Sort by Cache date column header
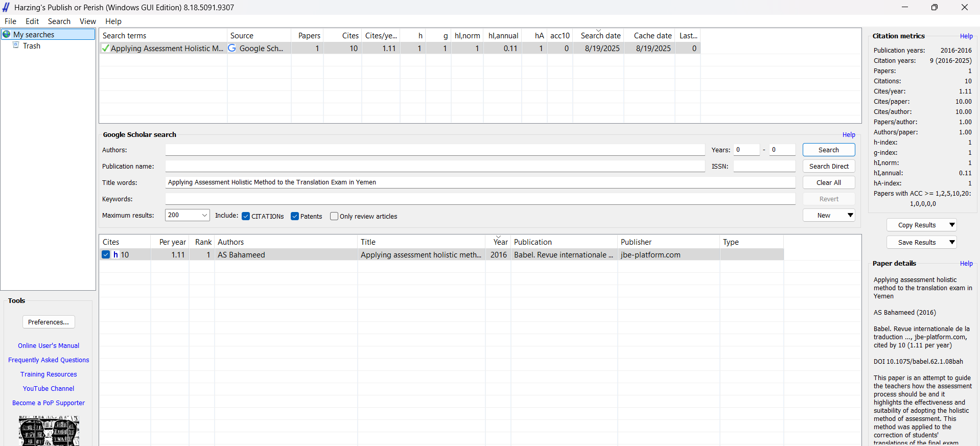 tap(649, 35)
